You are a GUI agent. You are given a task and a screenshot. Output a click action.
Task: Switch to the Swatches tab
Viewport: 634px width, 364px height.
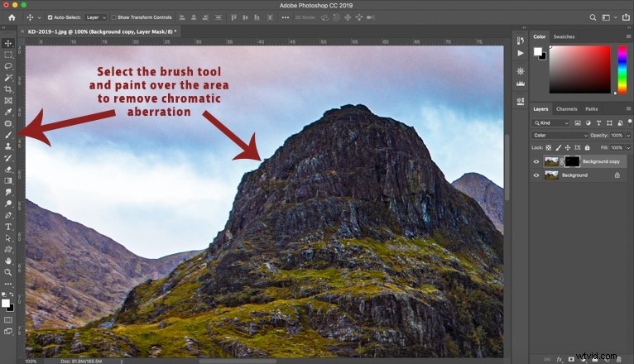pos(564,36)
